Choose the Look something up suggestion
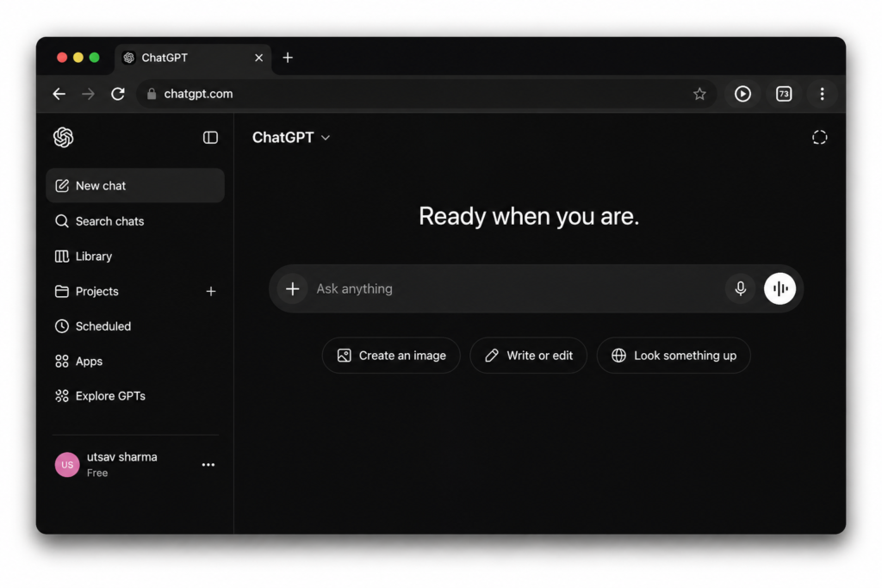 pyautogui.click(x=674, y=356)
